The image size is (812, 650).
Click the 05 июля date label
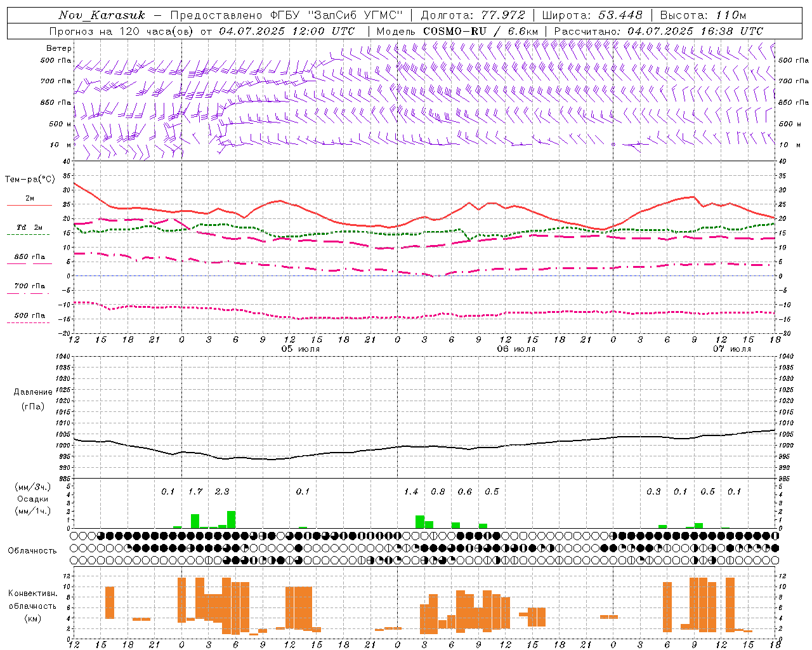[x=301, y=349]
